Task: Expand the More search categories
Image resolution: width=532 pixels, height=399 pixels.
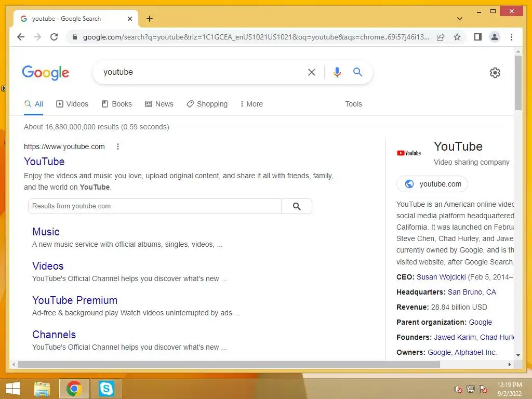Action: [251, 104]
